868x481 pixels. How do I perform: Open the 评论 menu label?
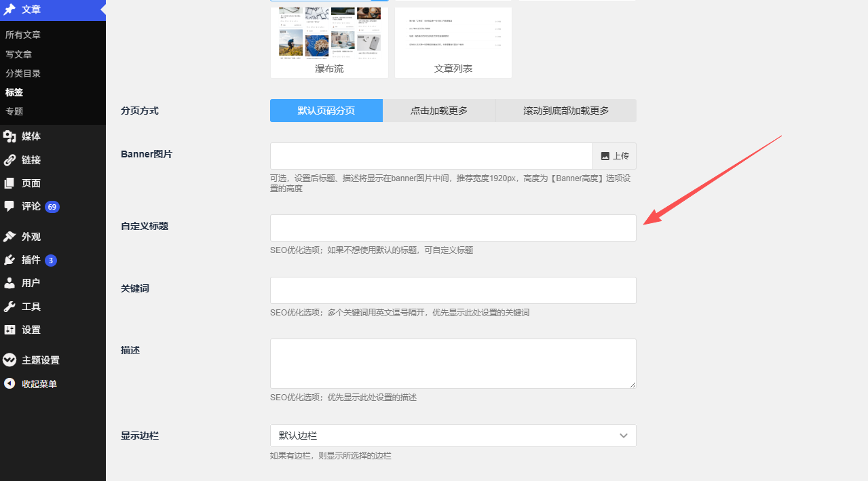[x=31, y=206]
